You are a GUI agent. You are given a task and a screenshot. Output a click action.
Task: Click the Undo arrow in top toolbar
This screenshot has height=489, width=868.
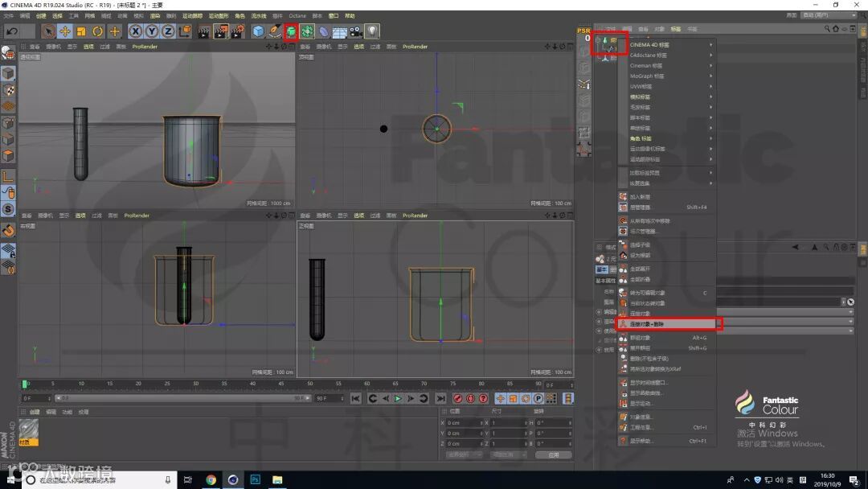pyautogui.click(x=11, y=31)
